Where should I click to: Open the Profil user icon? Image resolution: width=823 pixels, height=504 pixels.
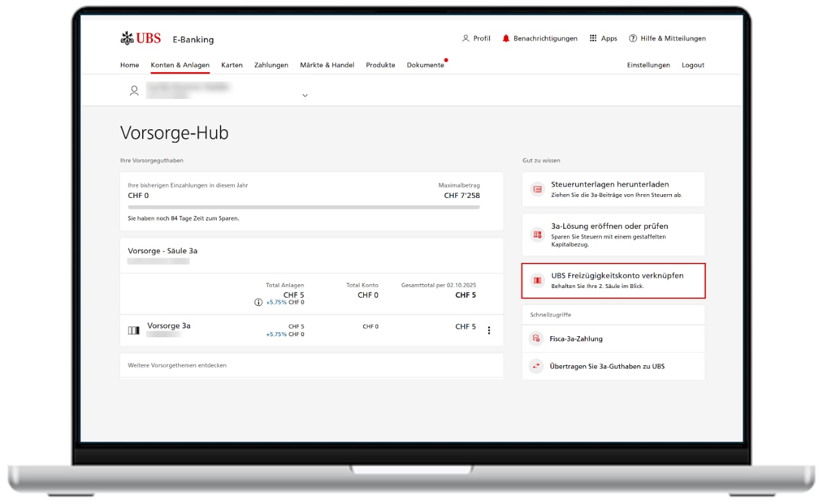pos(466,39)
